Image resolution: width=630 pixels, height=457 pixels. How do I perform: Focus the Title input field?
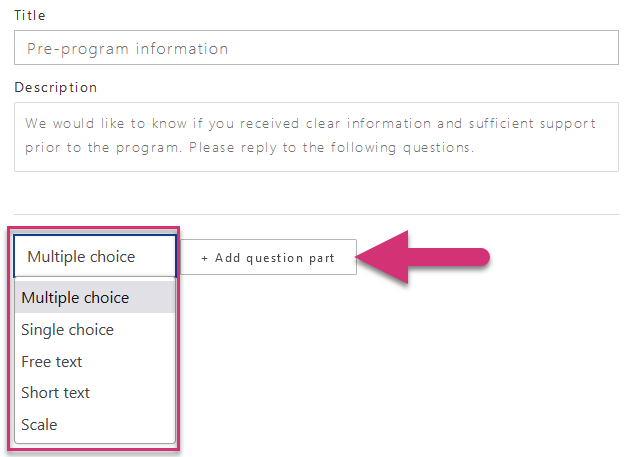pyautogui.click(x=316, y=48)
